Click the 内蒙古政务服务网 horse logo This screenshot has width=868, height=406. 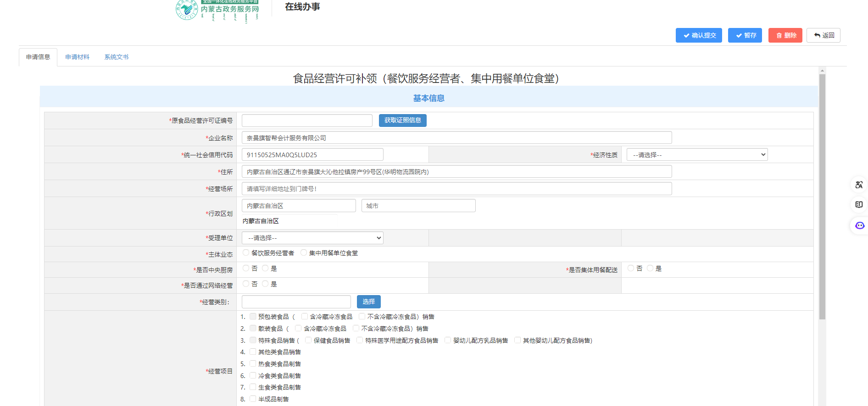[187, 9]
